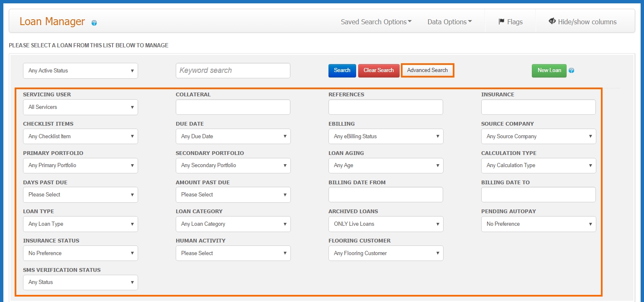Open the SMS Verification Status dropdown
644x302 pixels.
(80, 282)
